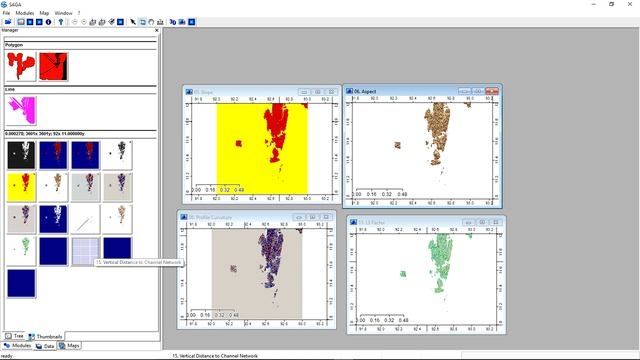Click the '06. Aspect' window title text
Image resolution: width=640 pixels, height=360 pixels.
click(365, 91)
